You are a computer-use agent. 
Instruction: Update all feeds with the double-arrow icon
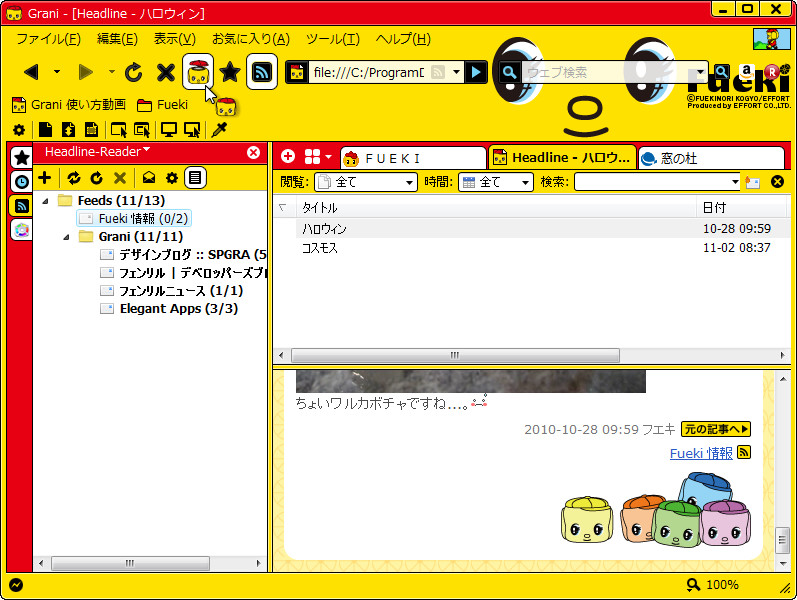(74, 177)
